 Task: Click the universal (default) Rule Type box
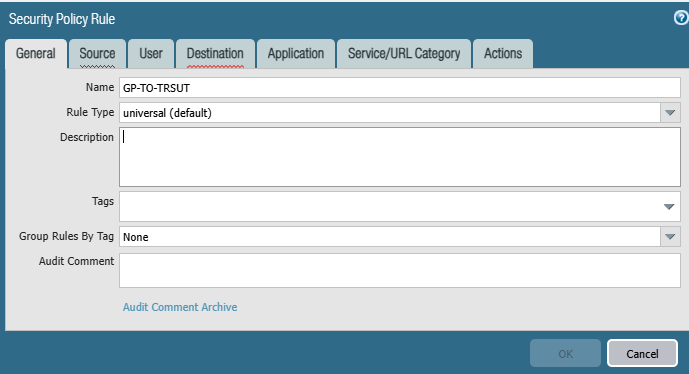click(390, 113)
